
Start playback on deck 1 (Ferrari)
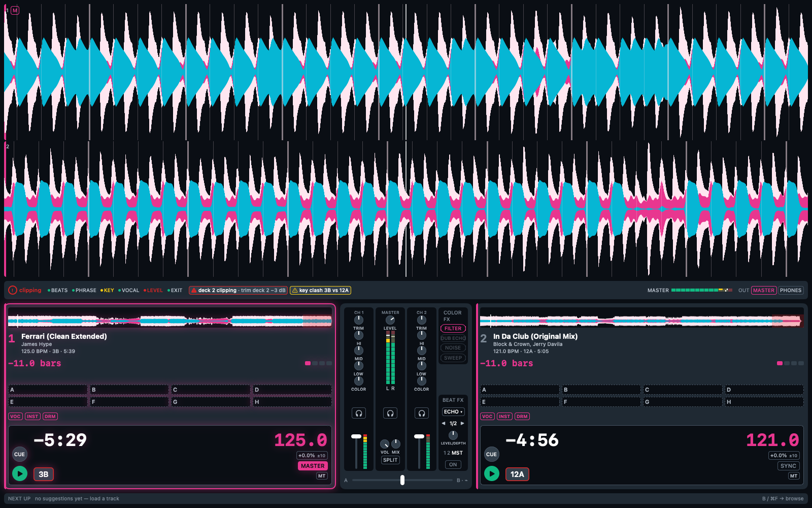(20, 474)
